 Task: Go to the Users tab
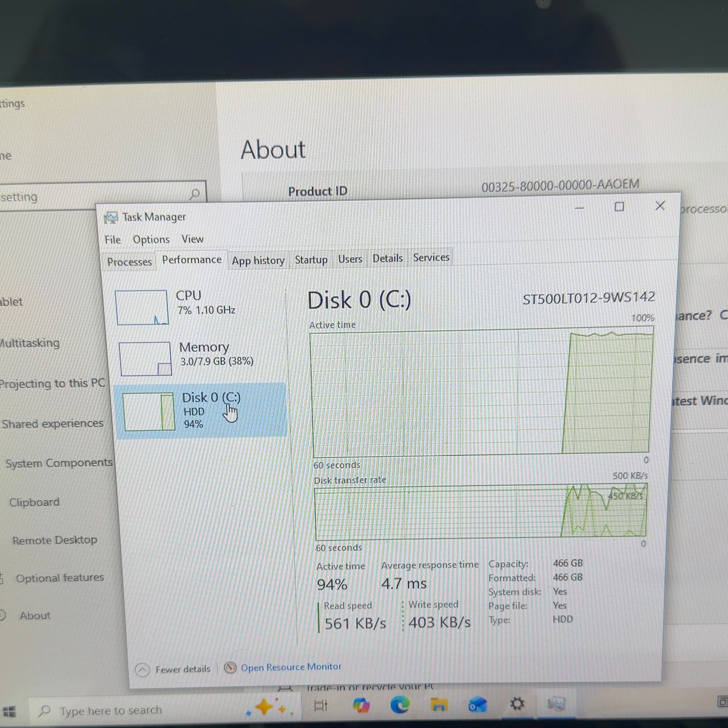350,259
